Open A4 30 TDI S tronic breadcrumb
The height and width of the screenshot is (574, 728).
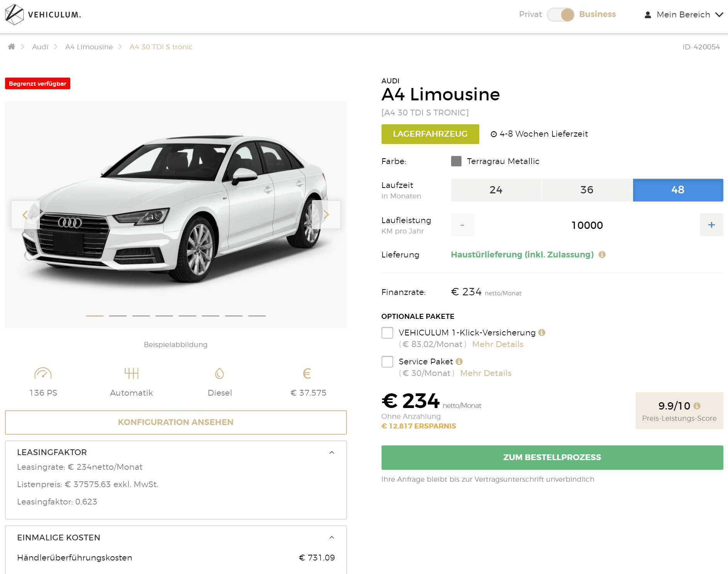(161, 47)
